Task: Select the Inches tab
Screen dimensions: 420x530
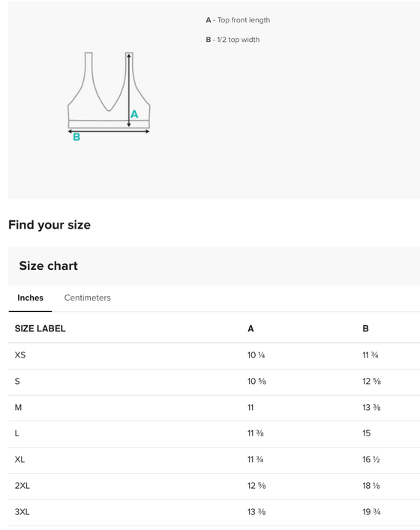Action: (x=30, y=298)
